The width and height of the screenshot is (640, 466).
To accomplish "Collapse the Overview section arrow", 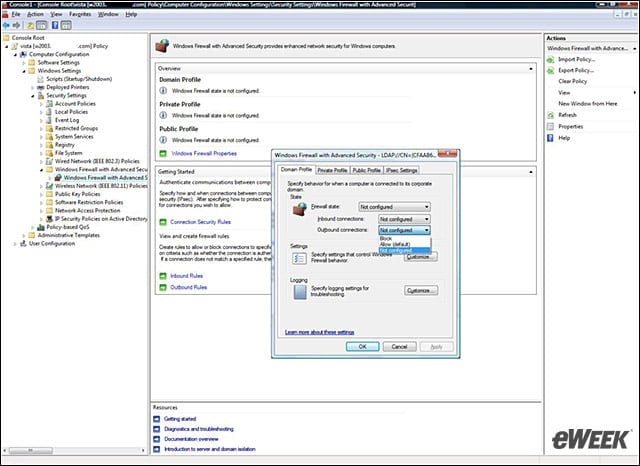I will (531, 69).
